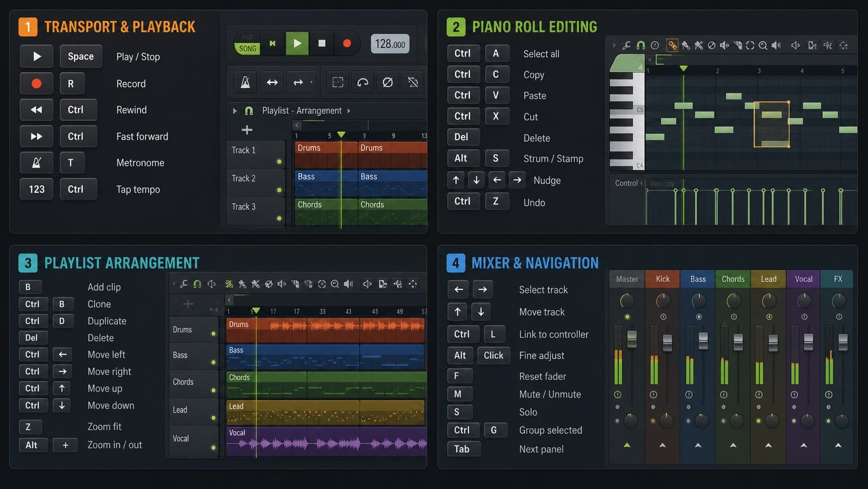Click the wrench icon in the playlist arrangement toolbar
The image size is (868, 489).
coord(184,284)
